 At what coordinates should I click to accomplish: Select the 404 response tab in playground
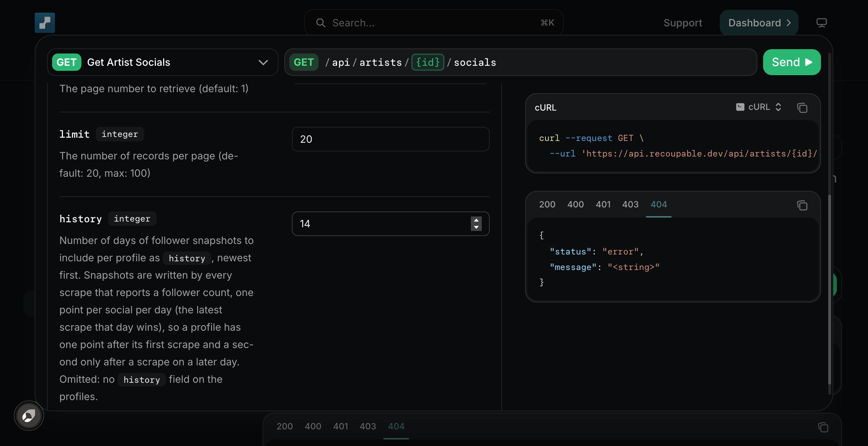659,205
